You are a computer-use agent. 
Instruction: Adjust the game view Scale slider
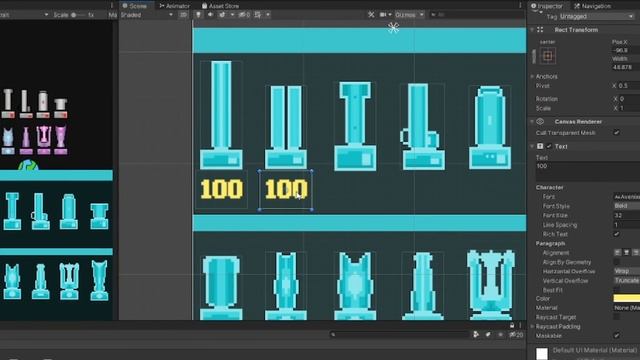click(78, 15)
